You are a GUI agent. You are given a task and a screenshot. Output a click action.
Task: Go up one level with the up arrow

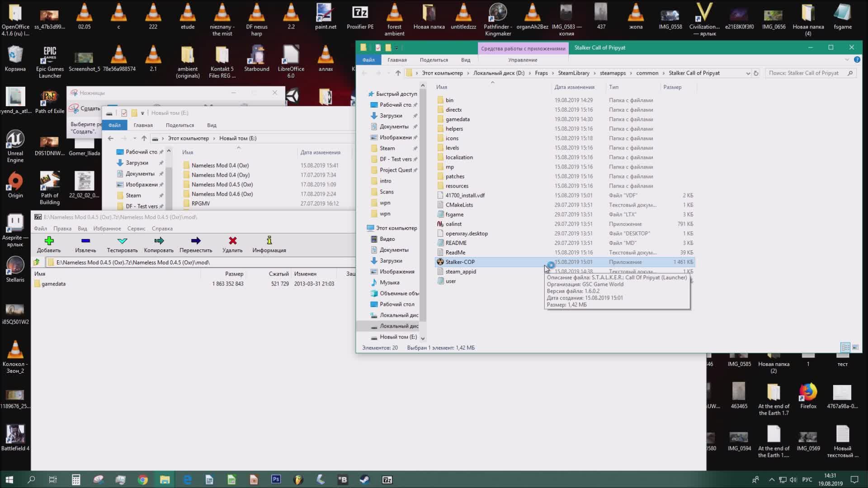[x=398, y=73]
